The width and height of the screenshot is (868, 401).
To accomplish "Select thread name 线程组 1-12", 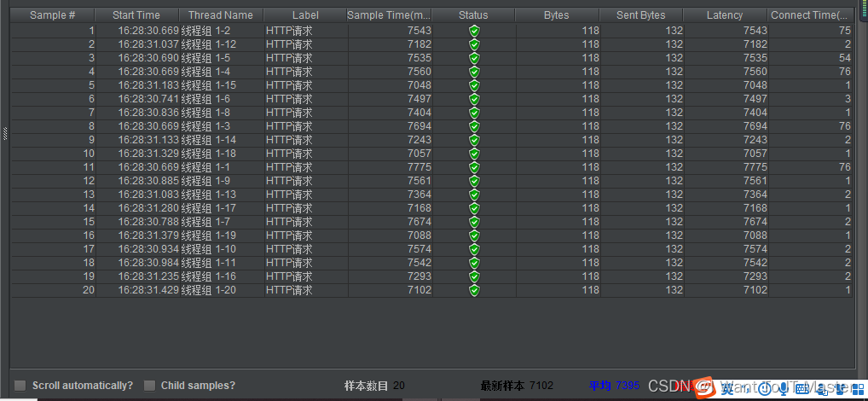I will 209,44.
